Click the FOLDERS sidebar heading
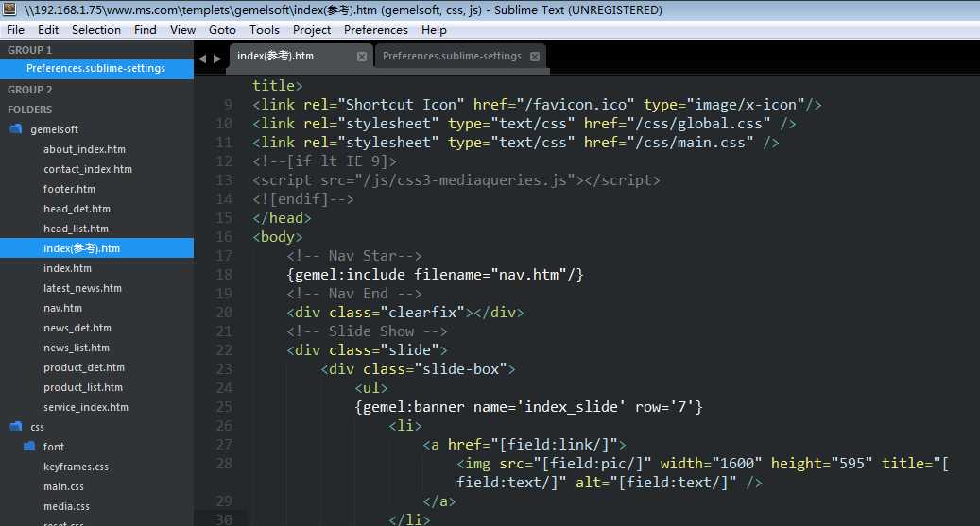Viewport: 980px width, 526px height. (29, 110)
